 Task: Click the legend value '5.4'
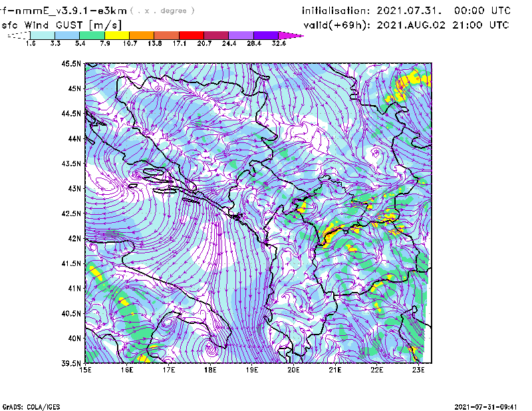click(80, 43)
